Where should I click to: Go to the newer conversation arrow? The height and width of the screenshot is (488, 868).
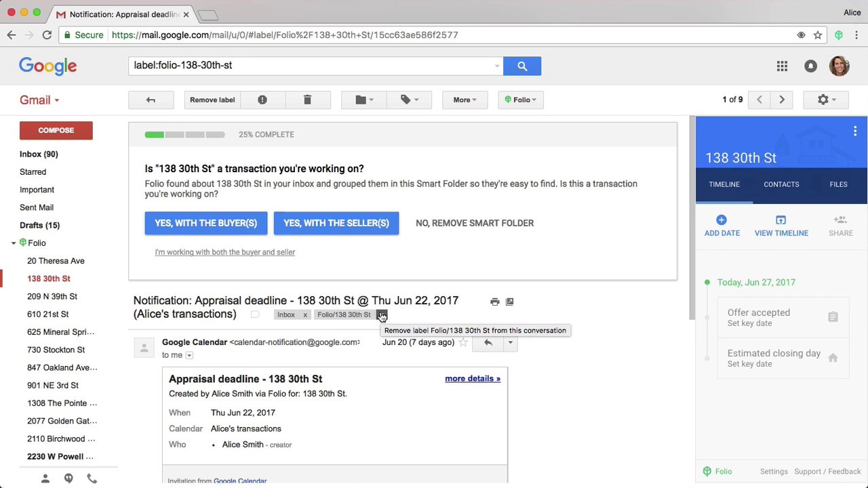click(x=759, y=100)
